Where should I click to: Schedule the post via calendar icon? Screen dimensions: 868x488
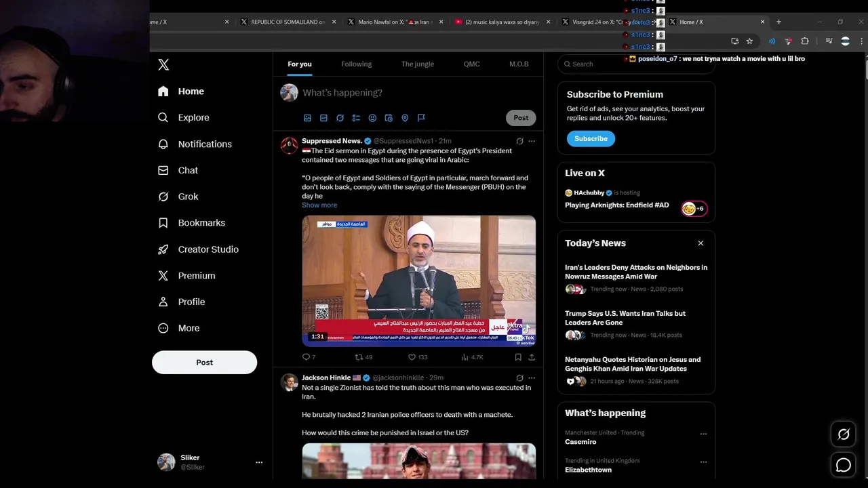pos(389,118)
